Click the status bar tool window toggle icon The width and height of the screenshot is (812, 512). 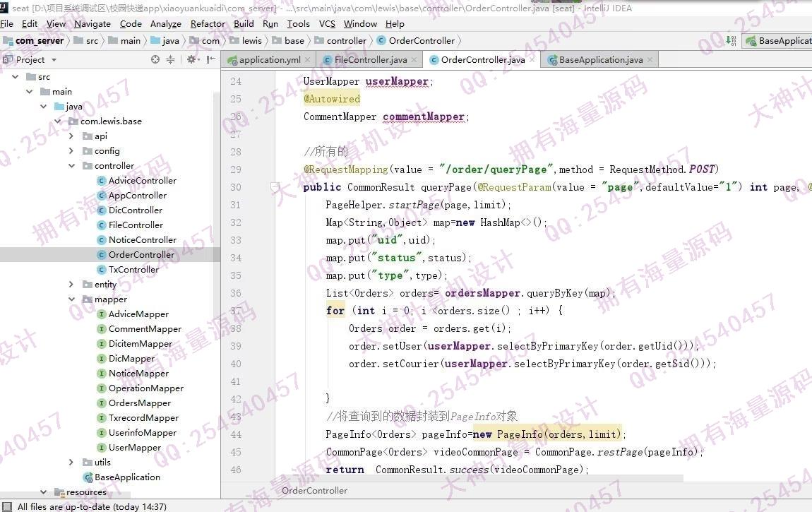point(7,506)
